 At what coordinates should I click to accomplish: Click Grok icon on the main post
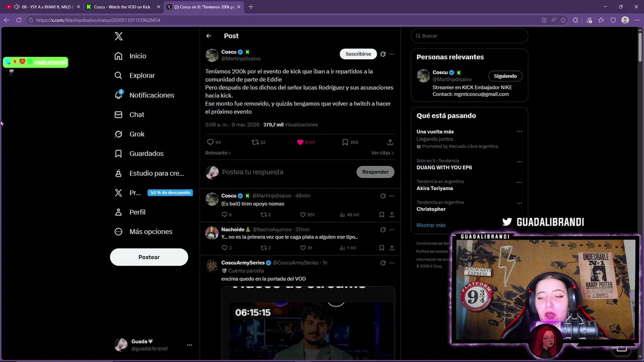tap(383, 54)
